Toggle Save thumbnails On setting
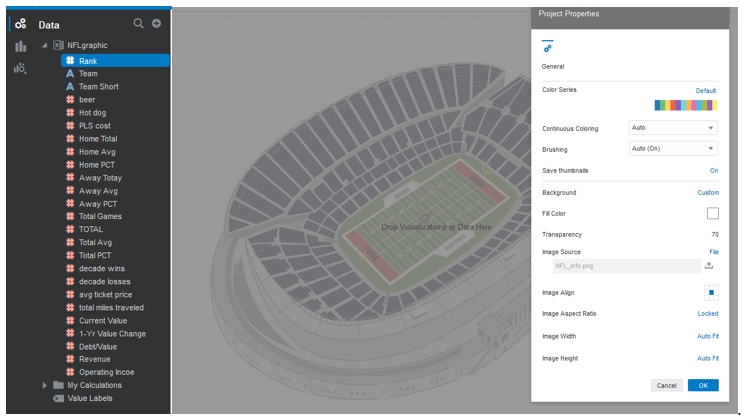Image resolution: width=742 pixels, height=416 pixels. 713,171
